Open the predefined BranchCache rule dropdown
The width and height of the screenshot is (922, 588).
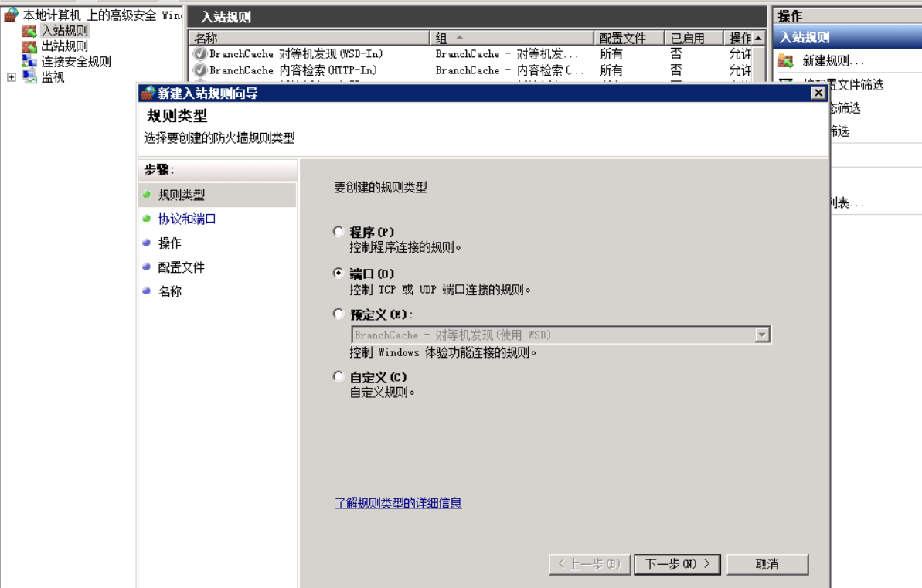[762, 335]
